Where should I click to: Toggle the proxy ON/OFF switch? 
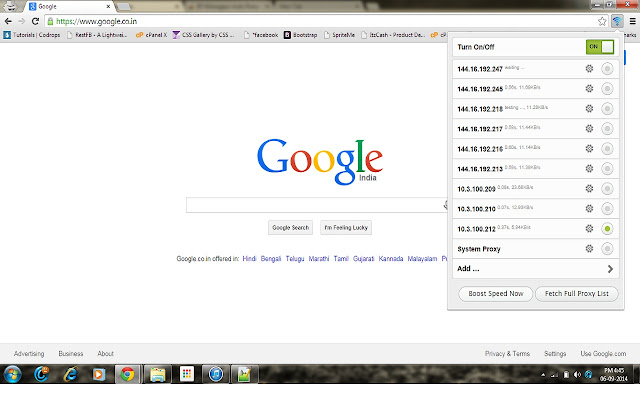point(600,47)
